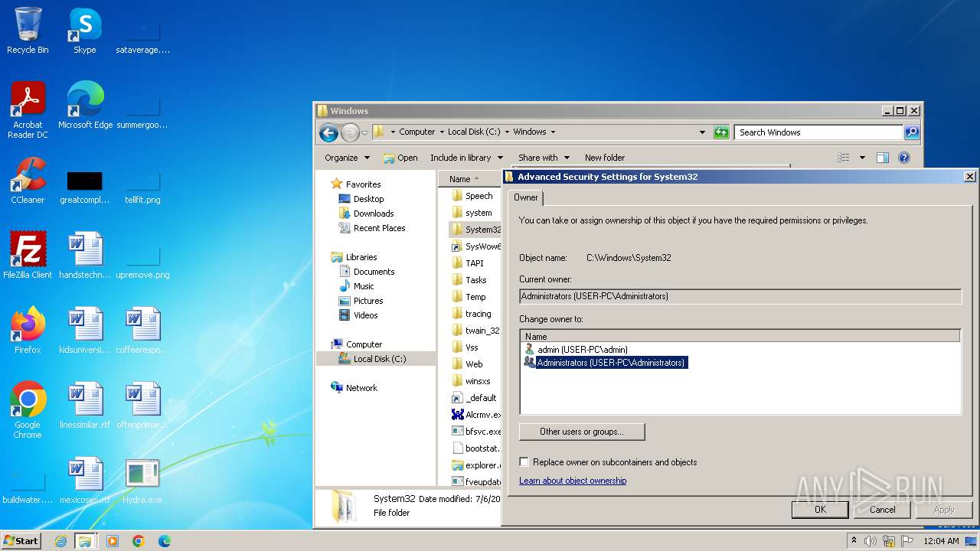Image resolution: width=980 pixels, height=551 pixels.
Task: Select the Owner tab
Action: [525, 197]
